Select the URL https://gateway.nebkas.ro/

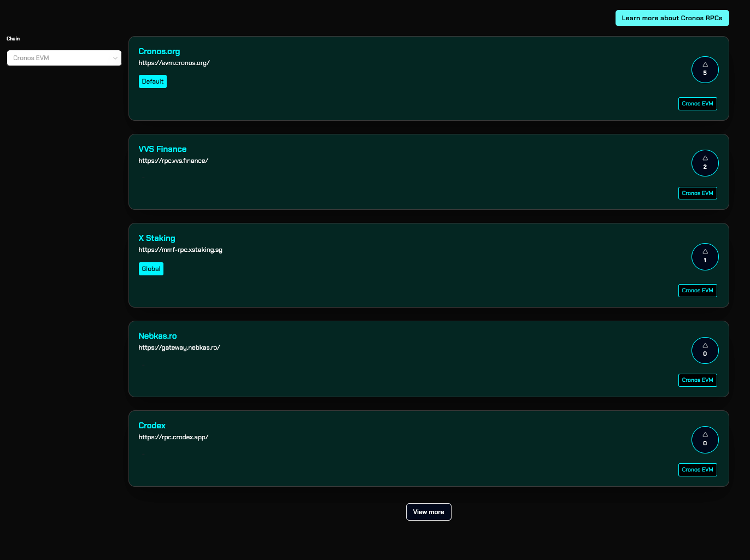(179, 347)
